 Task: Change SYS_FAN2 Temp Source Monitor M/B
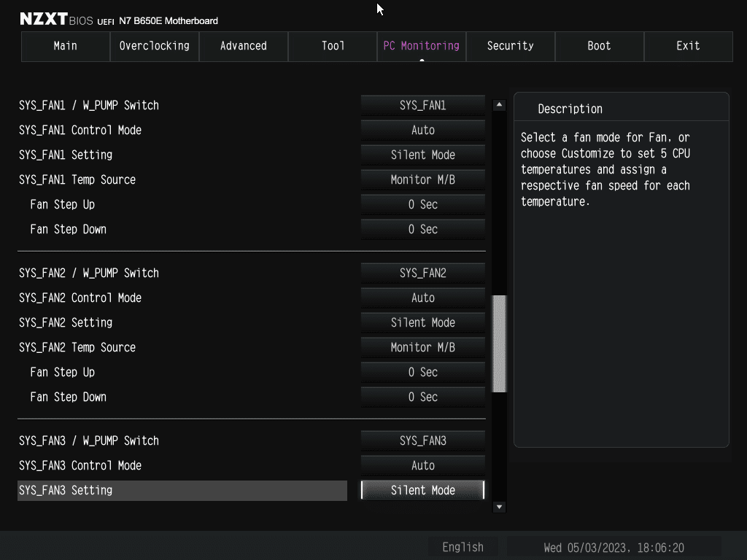(x=423, y=347)
